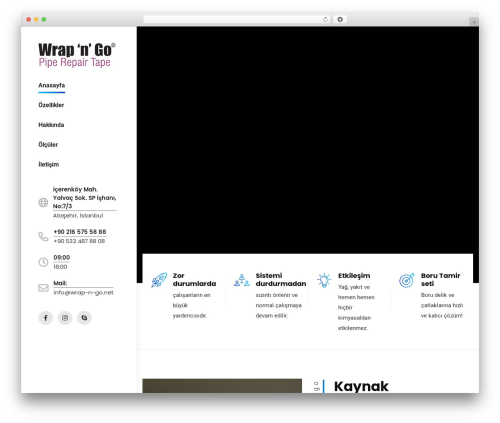Click the info@wrap-n-go.net email address
The width and height of the screenshot is (500, 423).
click(83, 293)
